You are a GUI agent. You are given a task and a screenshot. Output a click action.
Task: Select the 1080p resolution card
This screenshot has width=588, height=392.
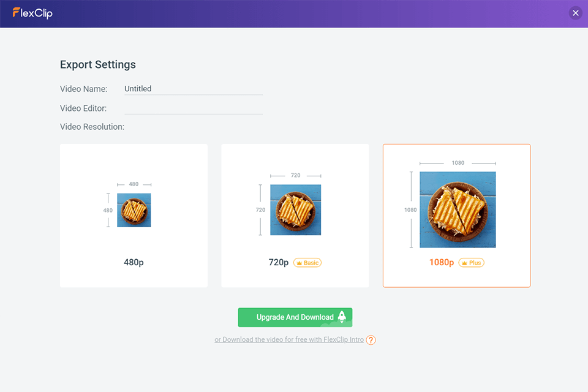click(456, 216)
